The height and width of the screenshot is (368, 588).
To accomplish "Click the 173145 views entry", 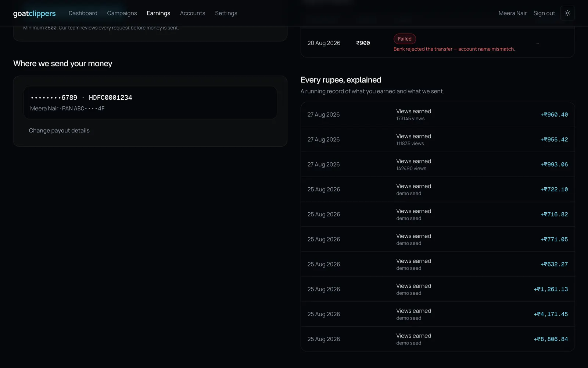I will coord(410,118).
